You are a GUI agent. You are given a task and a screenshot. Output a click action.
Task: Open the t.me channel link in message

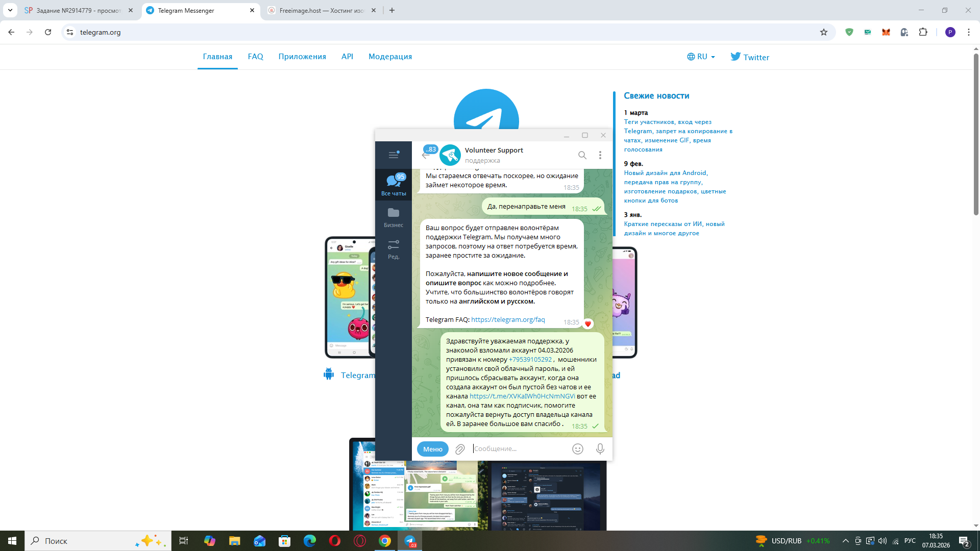point(522,396)
